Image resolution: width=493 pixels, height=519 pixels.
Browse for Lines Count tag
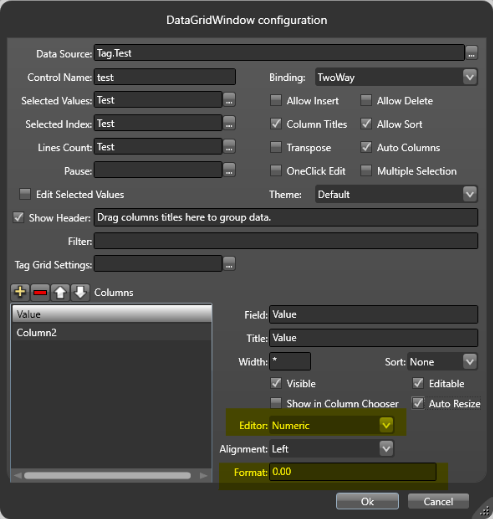(x=229, y=147)
